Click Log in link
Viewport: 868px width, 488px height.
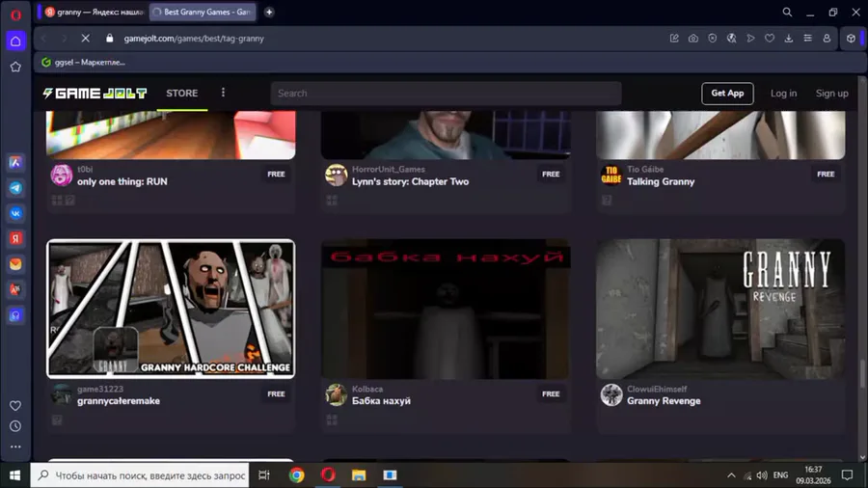coord(783,94)
